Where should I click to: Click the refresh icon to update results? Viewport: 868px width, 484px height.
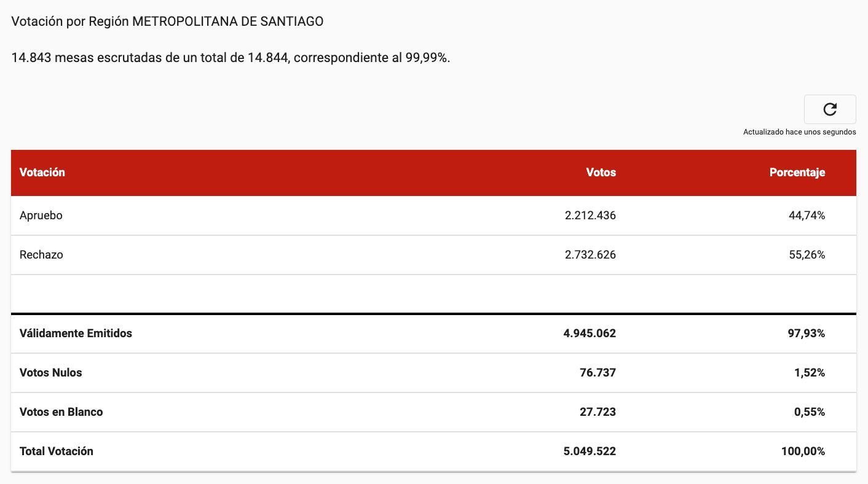point(830,109)
